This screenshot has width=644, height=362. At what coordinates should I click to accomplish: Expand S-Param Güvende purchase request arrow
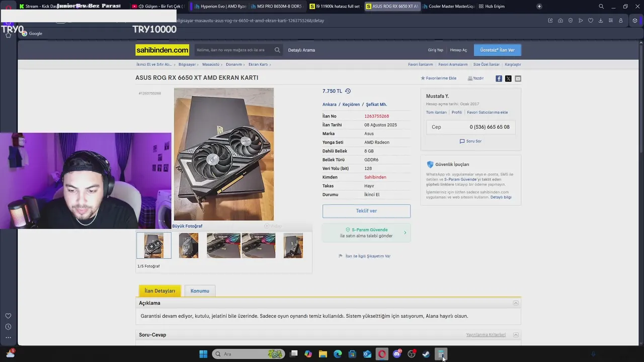[405, 233]
